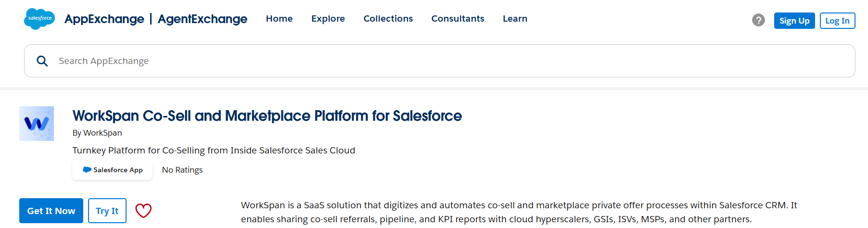The image size is (868, 228).
Task: Select Learn in the top navigation
Action: pyautogui.click(x=515, y=19)
